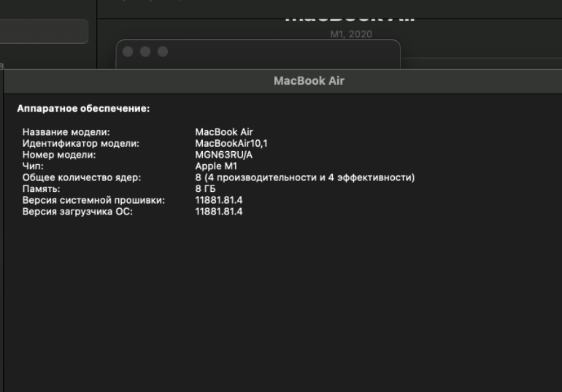This screenshot has width=562, height=392.
Task: Select the chip value 'Apple M1'
Action: click(216, 166)
